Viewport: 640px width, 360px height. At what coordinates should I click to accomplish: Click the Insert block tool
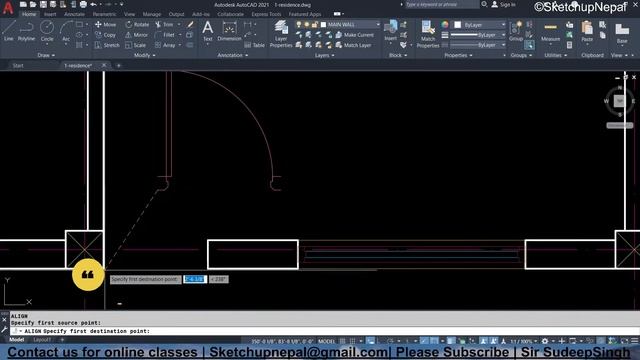pos(391,31)
